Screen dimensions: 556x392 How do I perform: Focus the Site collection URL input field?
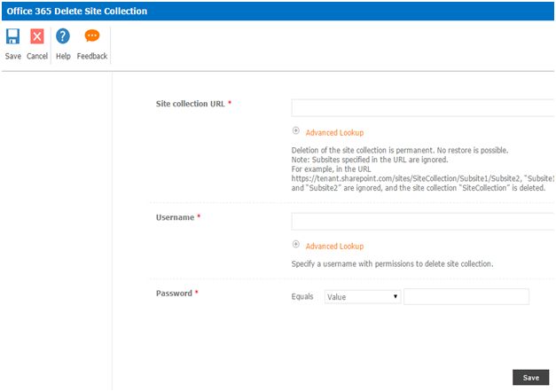click(x=422, y=108)
